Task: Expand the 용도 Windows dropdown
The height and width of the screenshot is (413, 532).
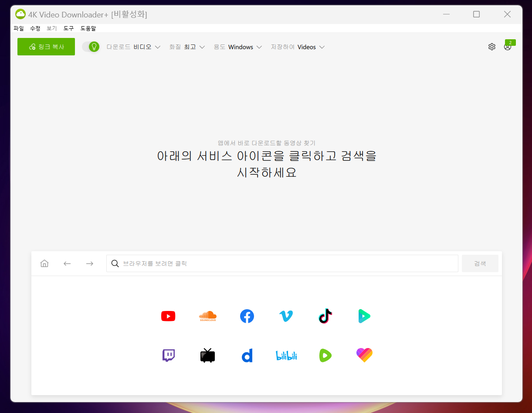Action: (237, 47)
